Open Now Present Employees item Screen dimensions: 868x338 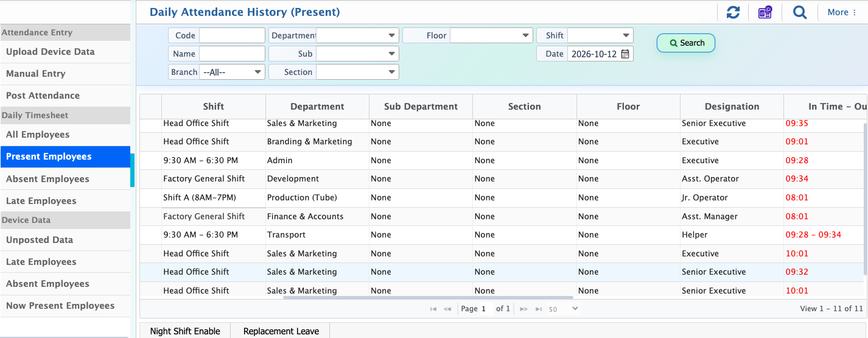[x=65, y=306]
